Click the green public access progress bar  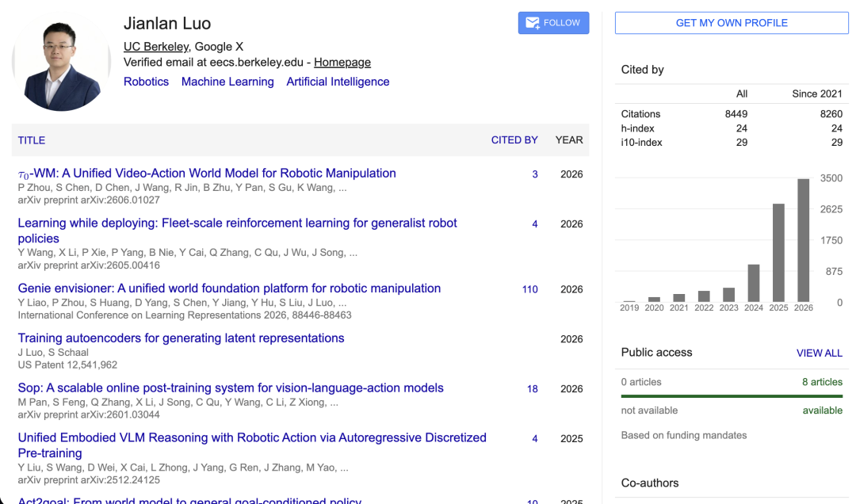click(x=732, y=396)
